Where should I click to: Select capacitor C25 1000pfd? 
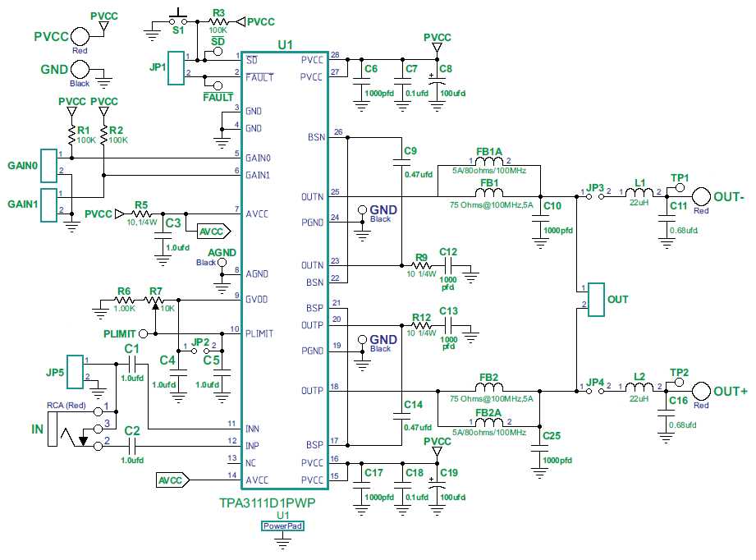[539, 449]
